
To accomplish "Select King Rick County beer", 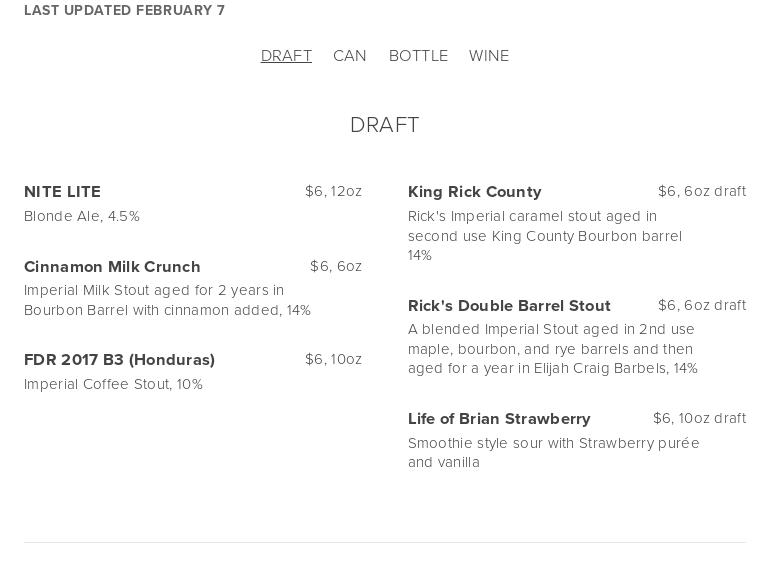I will point(474,192).
